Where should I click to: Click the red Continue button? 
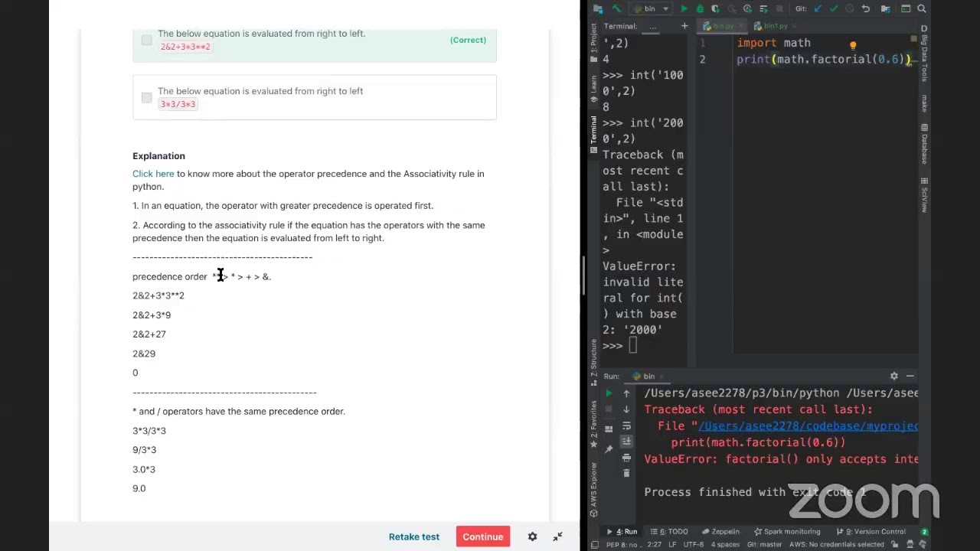tap(483, 536)
